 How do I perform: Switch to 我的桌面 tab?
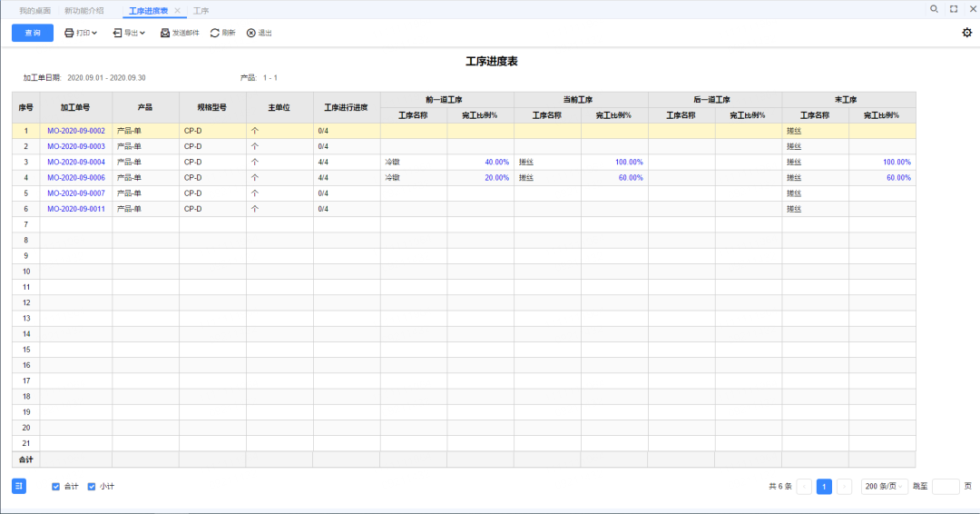(35, 11)
